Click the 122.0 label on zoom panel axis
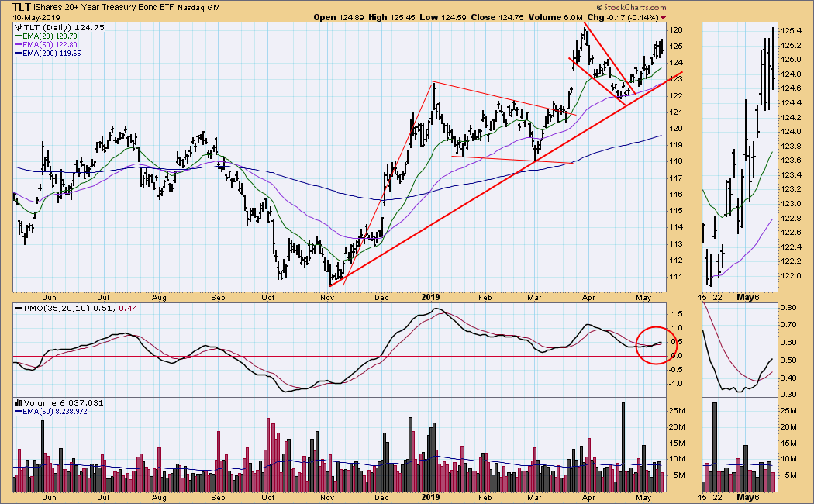Image resolution: width=814 pixels, height=504 pixels. pos(790,275)
